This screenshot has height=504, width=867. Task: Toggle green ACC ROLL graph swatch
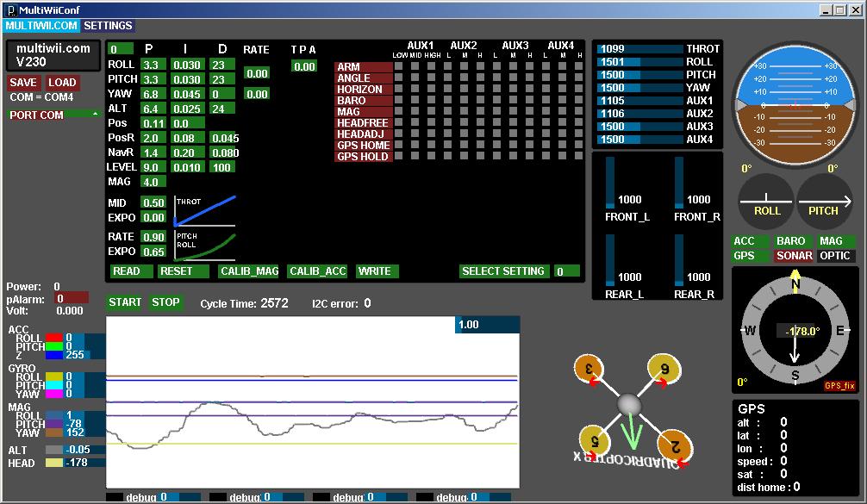(55, 338)
